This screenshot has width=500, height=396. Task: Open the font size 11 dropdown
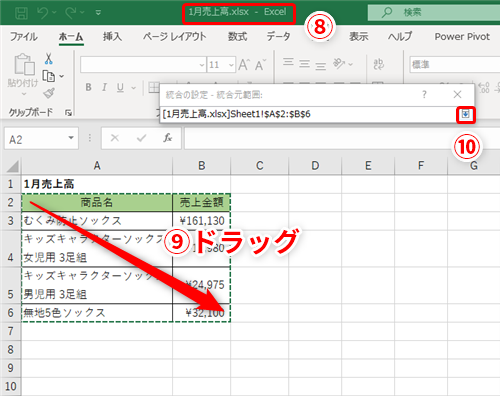click(x=231, y=65)
